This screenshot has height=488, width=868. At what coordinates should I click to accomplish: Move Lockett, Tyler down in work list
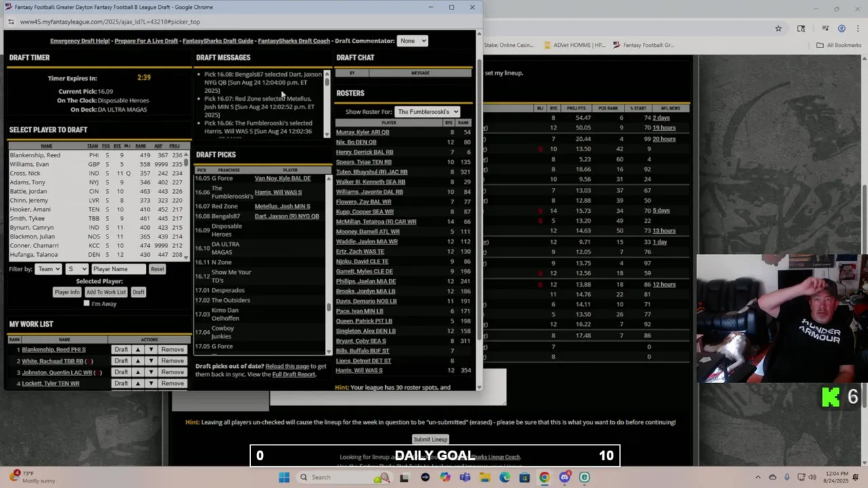click(x=151, y=384)
